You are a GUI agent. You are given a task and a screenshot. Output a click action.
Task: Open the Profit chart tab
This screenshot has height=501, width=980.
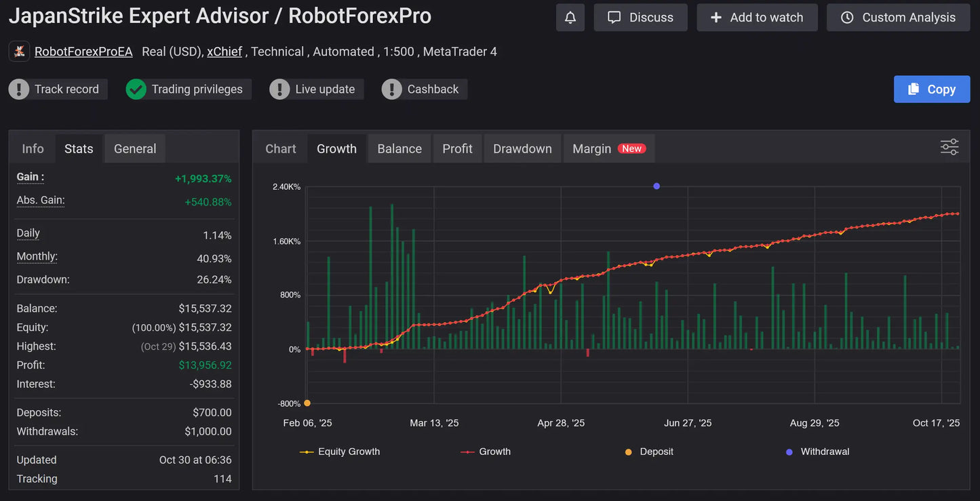click(458, 148)
